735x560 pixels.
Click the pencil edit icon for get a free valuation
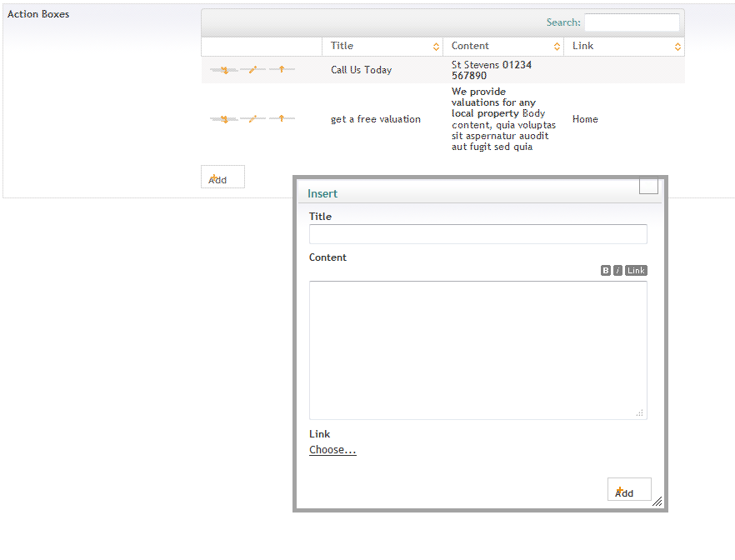click(252, 118)
